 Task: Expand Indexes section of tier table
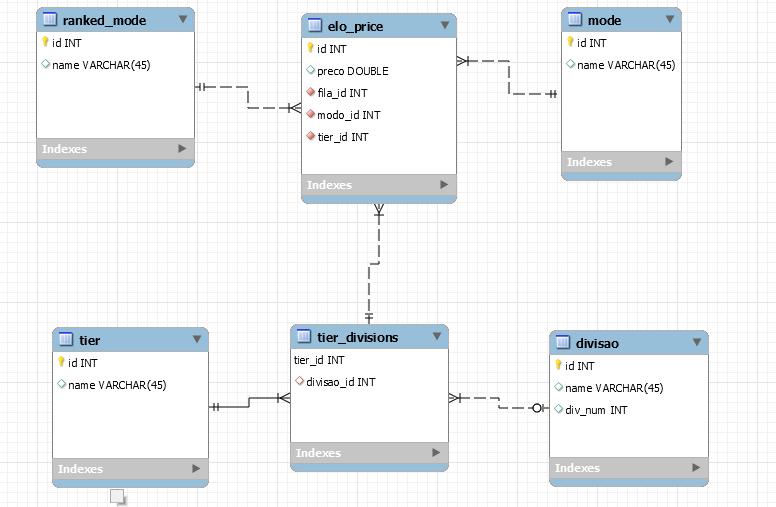point(196,468)
